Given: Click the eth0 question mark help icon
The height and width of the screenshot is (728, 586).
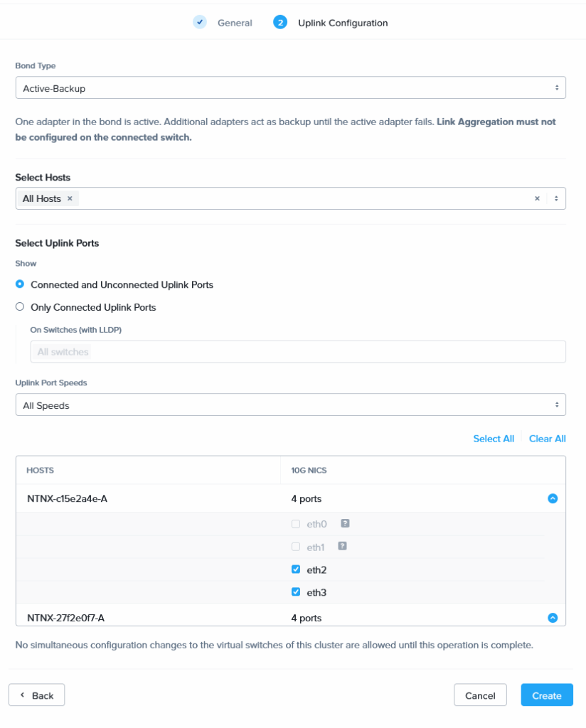Looking at the screenshot, I should 345,524.
